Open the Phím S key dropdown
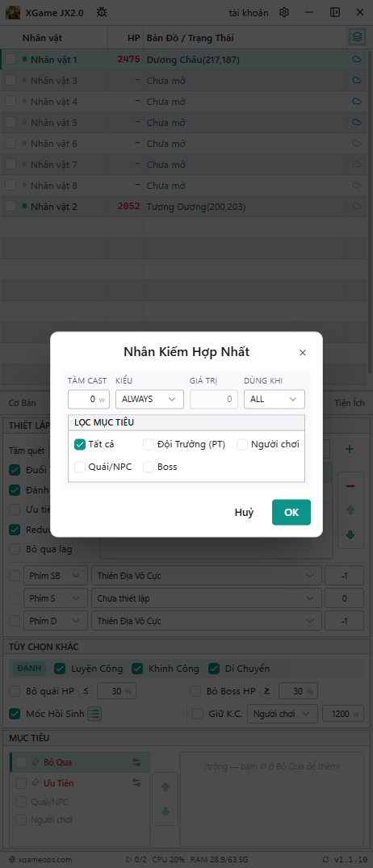Screen dimensions: 373x868 pos(56,598)
